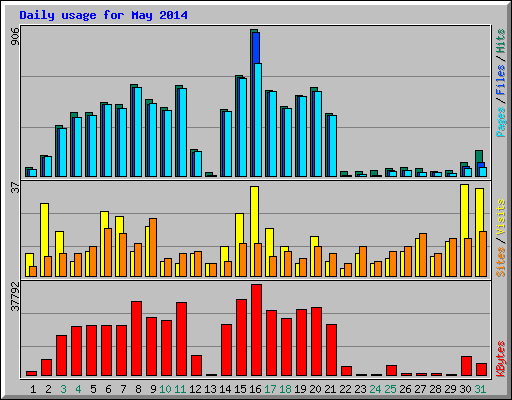Click day 14 axis label

pyautogui.click(x=225, y=389)
